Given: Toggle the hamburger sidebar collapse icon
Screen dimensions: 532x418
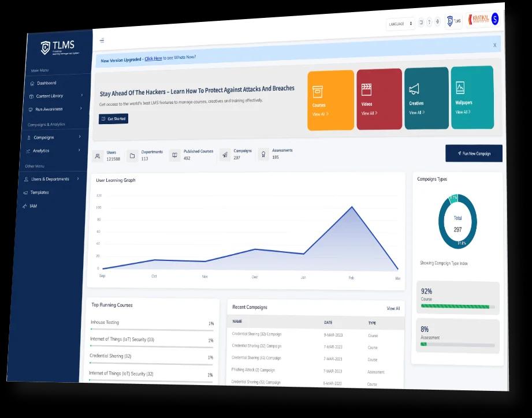Looking at the screenshot, I should (x=102, y=40).
